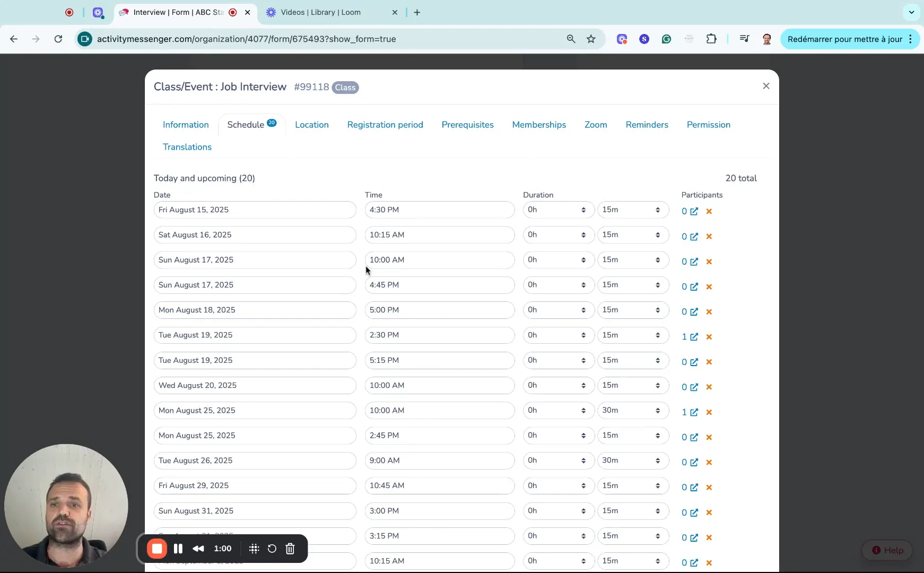Image resolution: width=924 pixels, height=573 pixels.
Task: Open 30m minutes dropdown for Tue August 26
Action: pos(633,461)
